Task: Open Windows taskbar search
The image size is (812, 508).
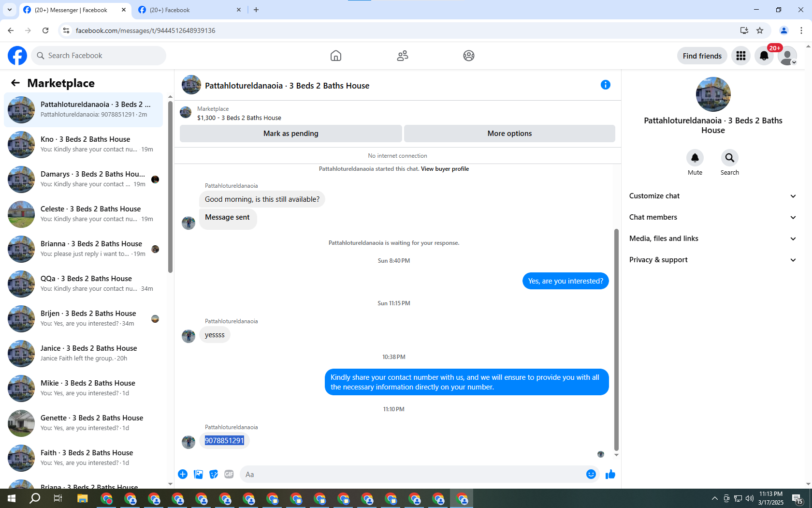Action: pos(35,498)
